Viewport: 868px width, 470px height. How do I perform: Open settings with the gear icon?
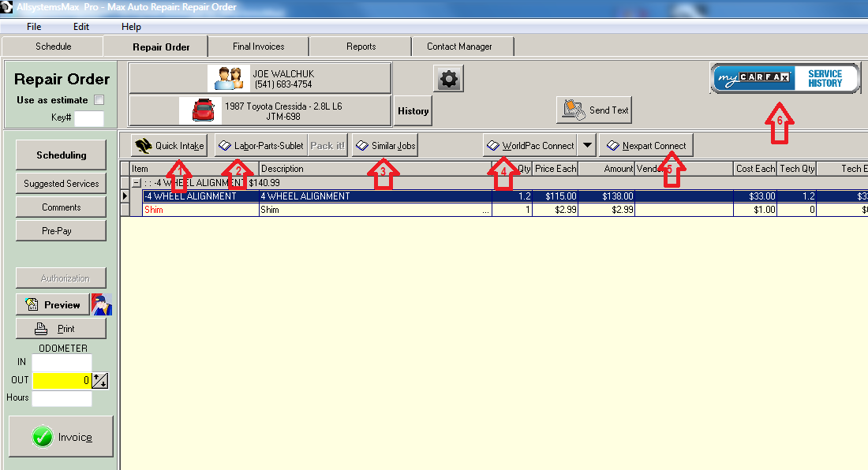coord(449,79)
